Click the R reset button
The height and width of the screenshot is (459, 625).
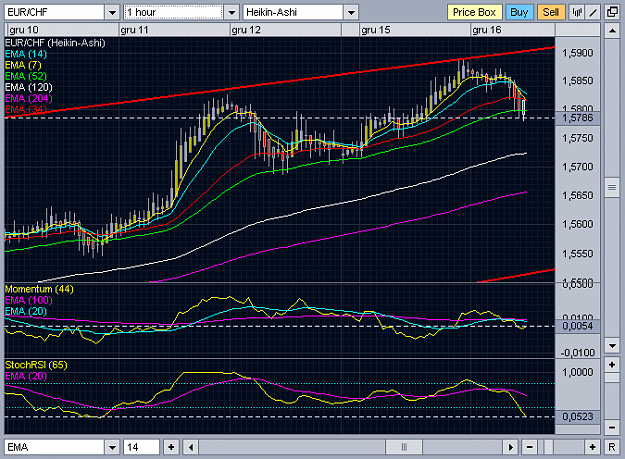(x=612, y=447)
